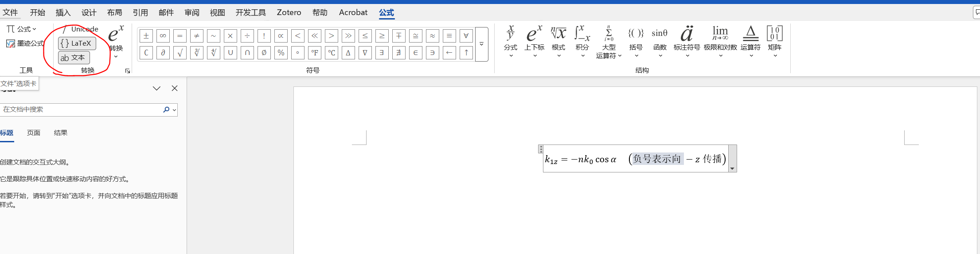Viewport: 980px width, 254px height.
Task: Toggle the Unicode conversion format
Action: pos(81,29)
